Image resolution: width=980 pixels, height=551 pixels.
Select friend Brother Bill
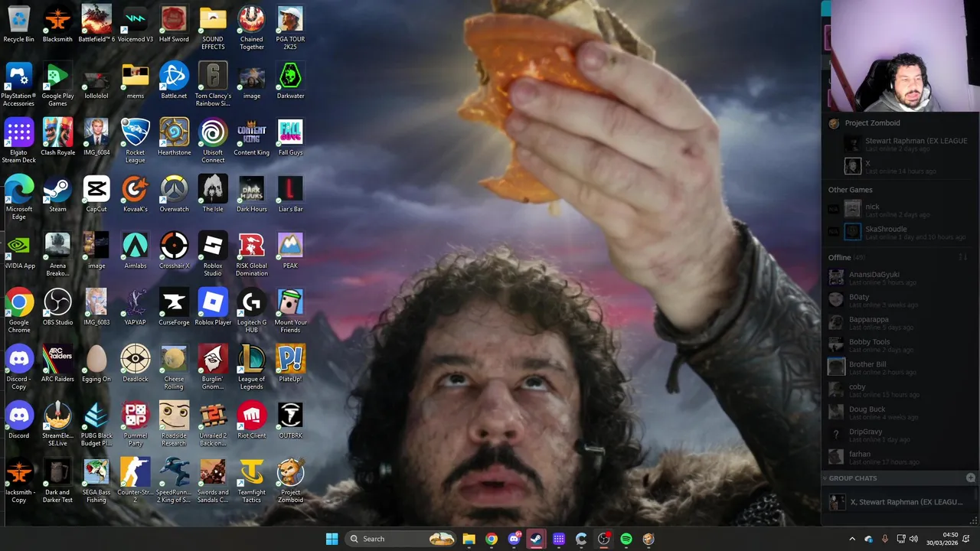(x=900, y=367)
